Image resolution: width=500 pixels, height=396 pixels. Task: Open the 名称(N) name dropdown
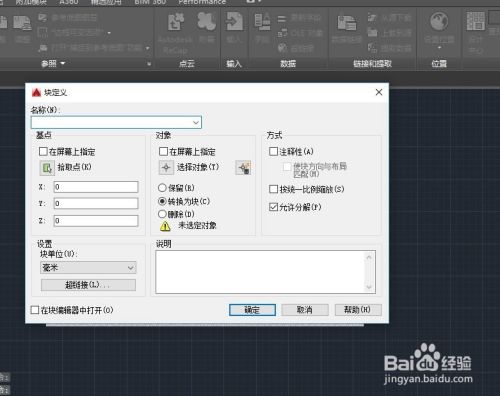(x=196, y=123)
